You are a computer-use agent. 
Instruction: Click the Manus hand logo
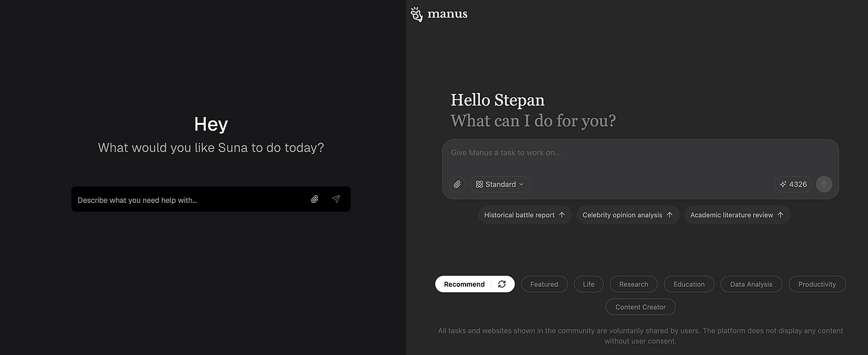(417, 14)
